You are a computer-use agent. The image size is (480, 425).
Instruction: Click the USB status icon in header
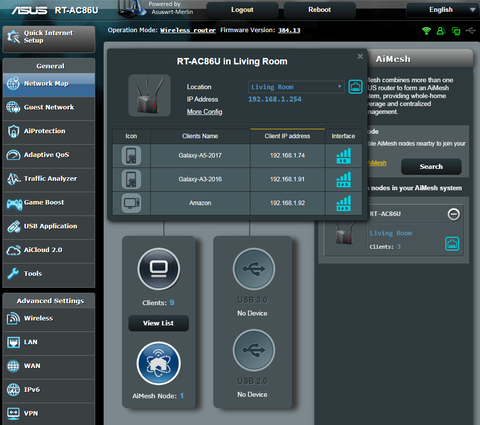(x=470, y=31)
